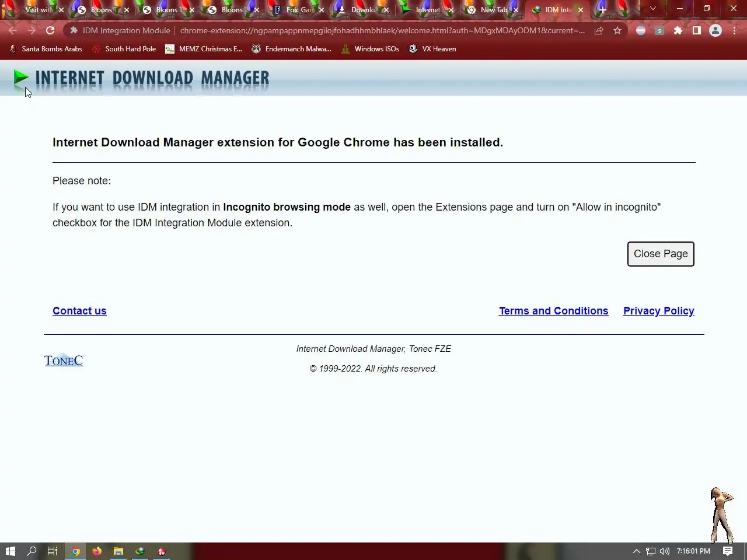
Task: Close the IDM Integration tab
Action: [x=580, y=10]
